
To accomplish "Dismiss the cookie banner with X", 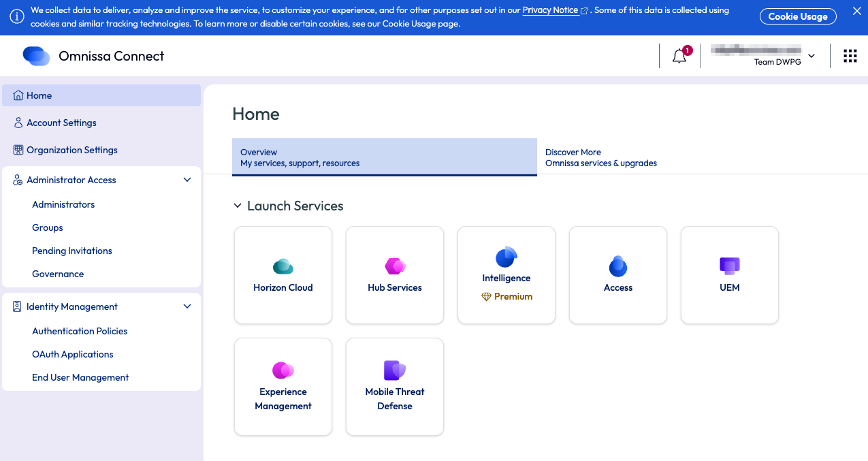I will 856,12.
